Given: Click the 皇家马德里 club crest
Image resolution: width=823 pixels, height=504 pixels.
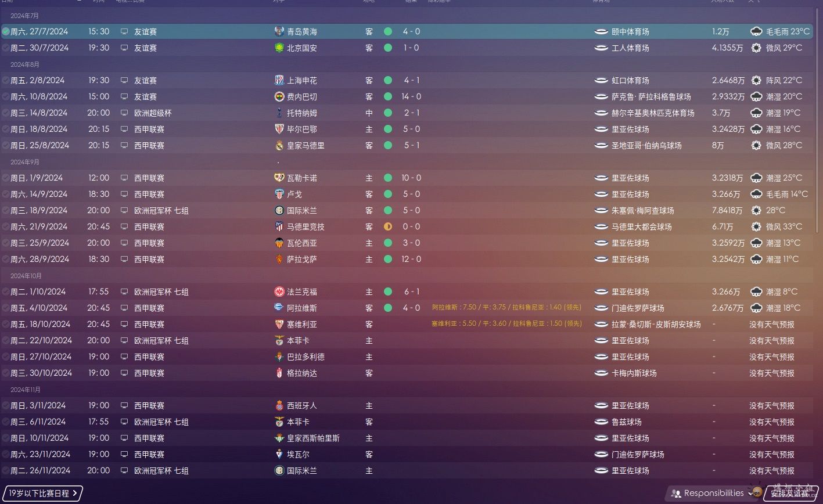Looking at the screenshot, I should pyautogui.click(x=279, y=145).
